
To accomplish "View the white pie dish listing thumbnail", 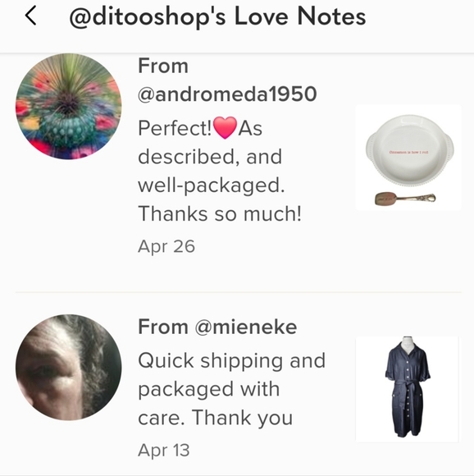I will [408, 158].
